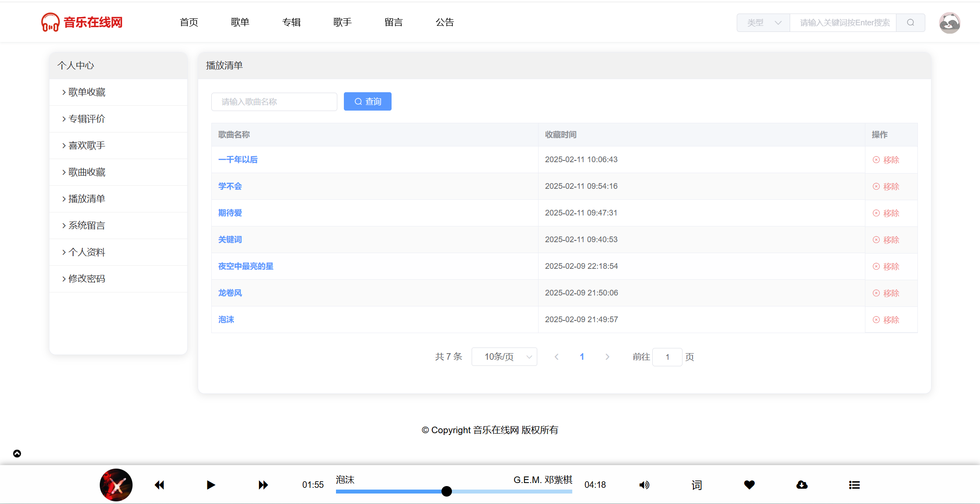This screenshot has height=504, width=980.
Task: Click the song progress slider handle
Action: point(446,491)
